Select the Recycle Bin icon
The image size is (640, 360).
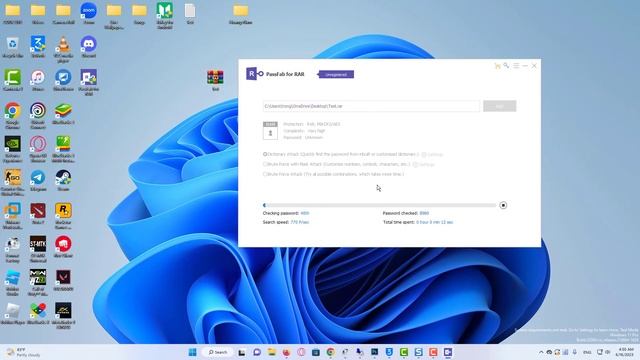(x=13, y=47)
